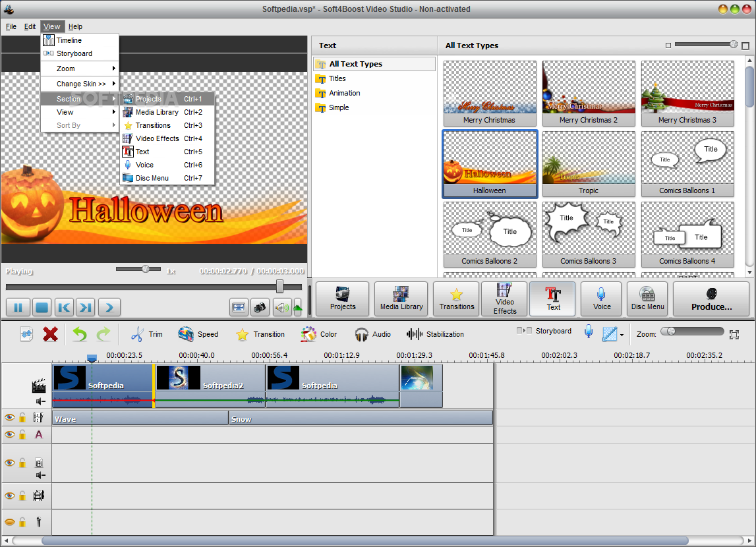
Task: Expand the View submenu entry
Action: pos(80,112)
